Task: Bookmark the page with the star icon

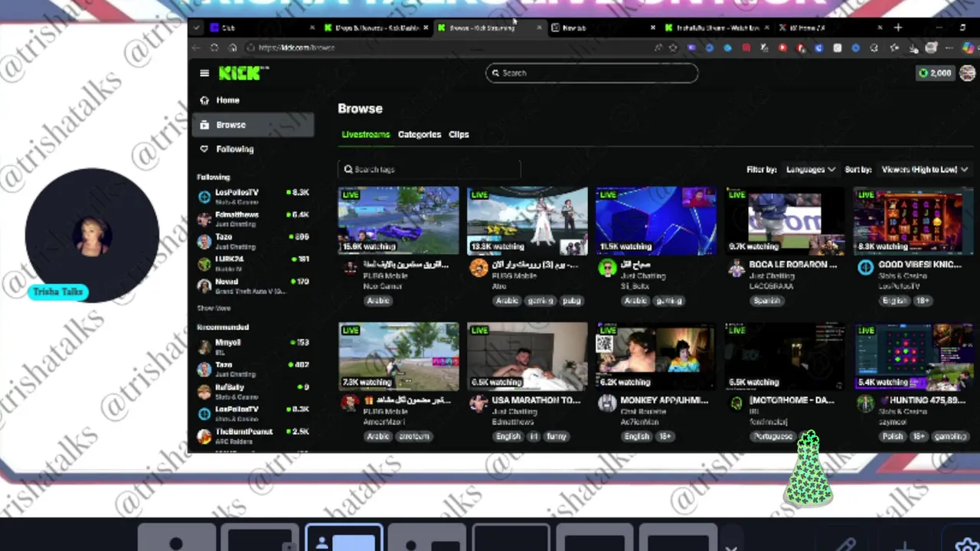Action: pos(673,47)
